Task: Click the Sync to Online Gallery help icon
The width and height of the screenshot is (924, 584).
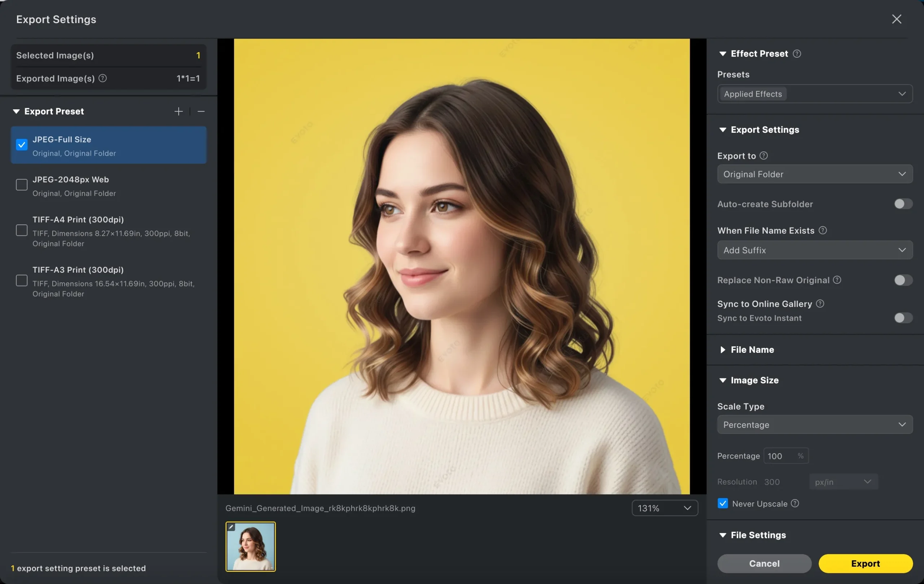Action: (x=820, y=303)
